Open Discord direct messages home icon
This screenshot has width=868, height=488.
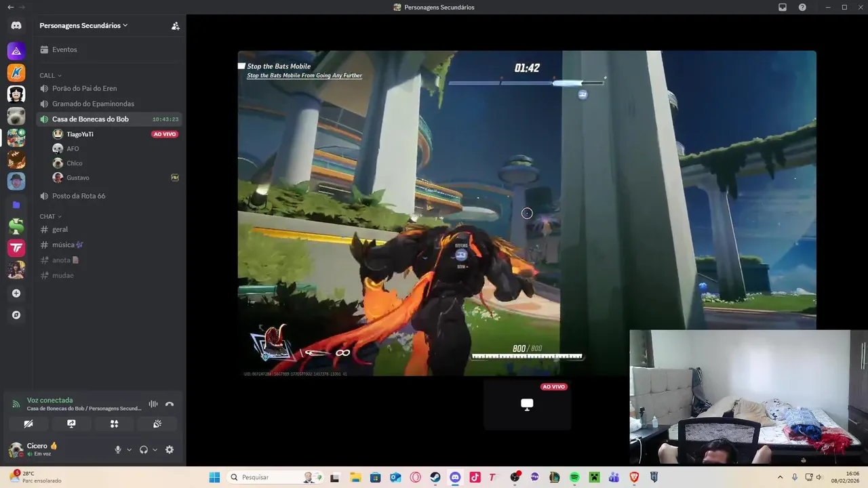pos(16,26)
